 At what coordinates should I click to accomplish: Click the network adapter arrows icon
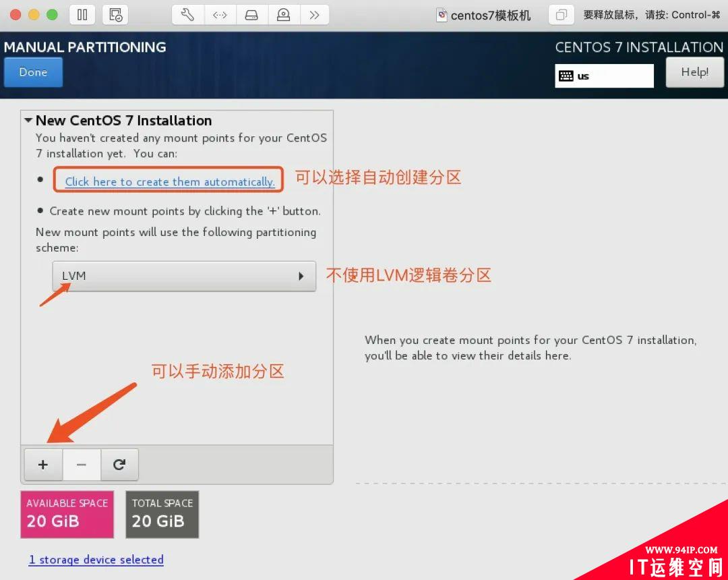(220, 15)
